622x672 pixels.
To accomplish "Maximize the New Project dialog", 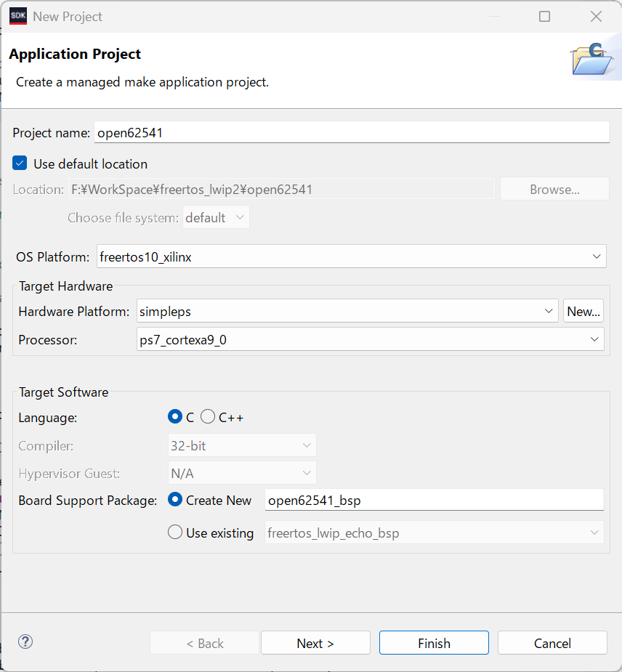I will 544,16.
